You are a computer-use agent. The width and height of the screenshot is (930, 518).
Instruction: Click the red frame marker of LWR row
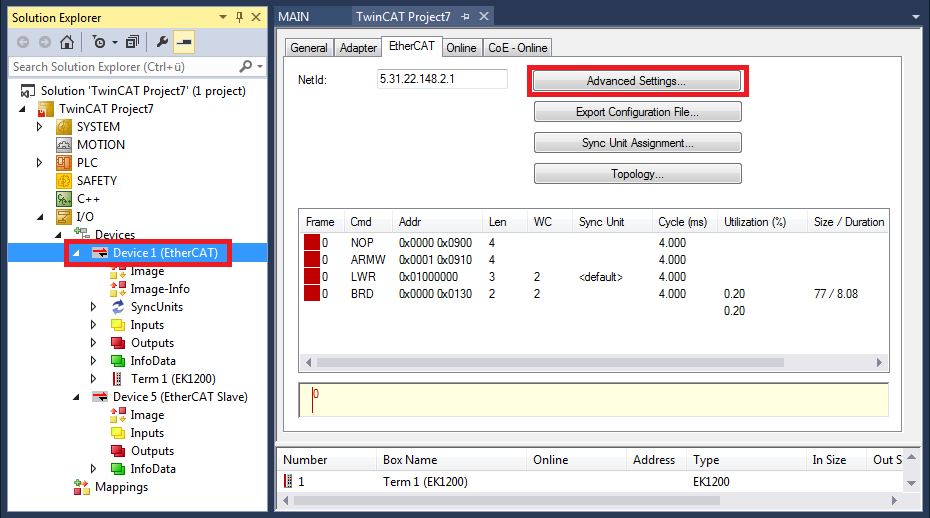click(312, 277)
